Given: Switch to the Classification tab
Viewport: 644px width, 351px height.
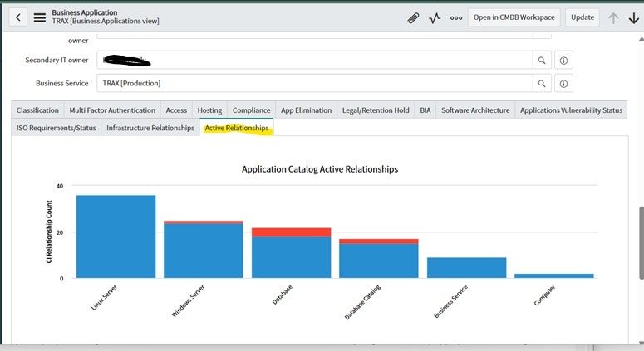Looking at the screenshot, I should click(37, 110).
